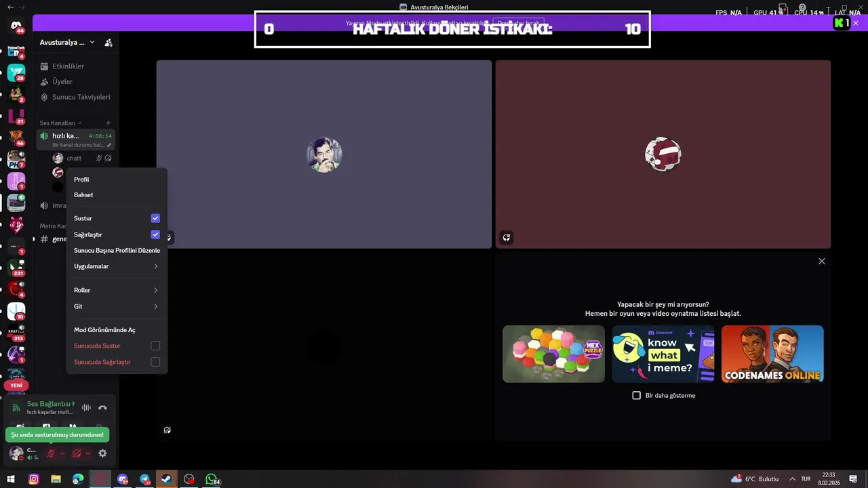This screenshot has width=868, height=488.
Task: Open Roller submenu
Action: tap(117, 290)
